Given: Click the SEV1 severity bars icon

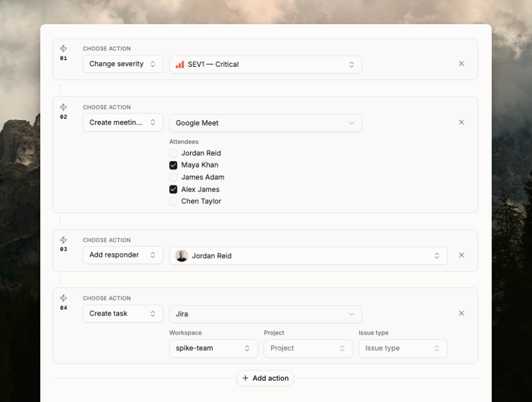Looking at the screenshot, I should pos(180,65).
